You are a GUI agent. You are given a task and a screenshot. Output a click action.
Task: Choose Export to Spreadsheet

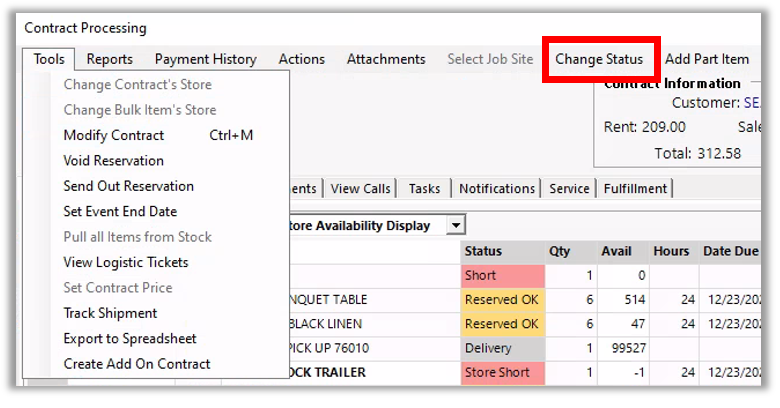point(130,339)
